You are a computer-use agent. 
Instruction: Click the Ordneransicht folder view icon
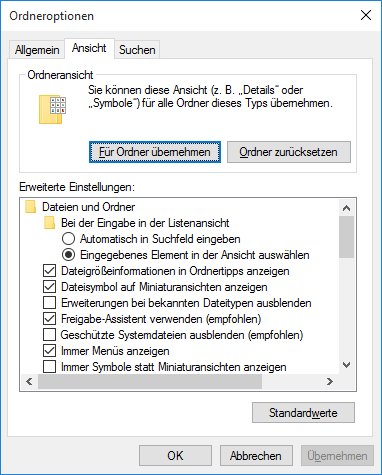click(52, 109)
